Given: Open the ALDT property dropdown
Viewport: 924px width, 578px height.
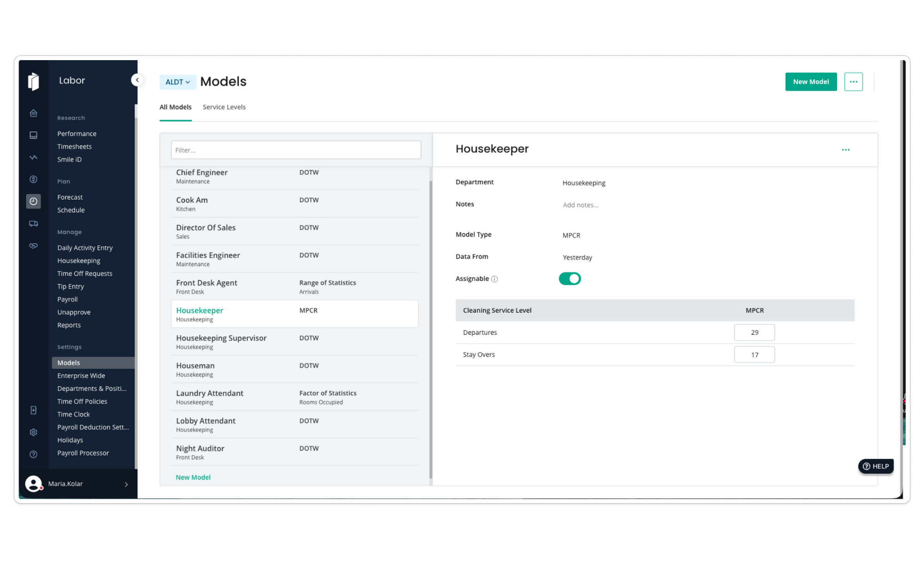Looking at the screenshot, I should click(x=177, y=82).
